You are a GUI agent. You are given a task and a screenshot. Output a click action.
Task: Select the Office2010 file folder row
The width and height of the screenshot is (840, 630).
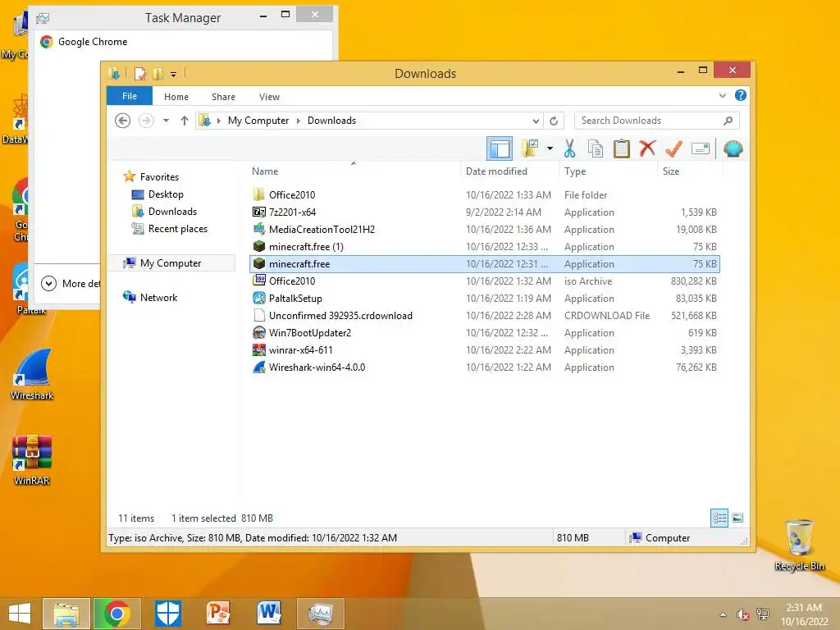484,195
